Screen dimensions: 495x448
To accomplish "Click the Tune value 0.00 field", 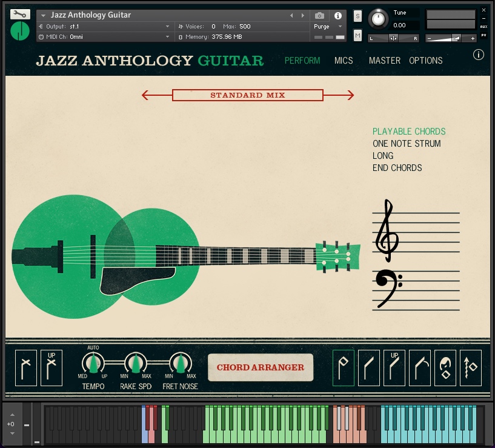I will (400, 25).
